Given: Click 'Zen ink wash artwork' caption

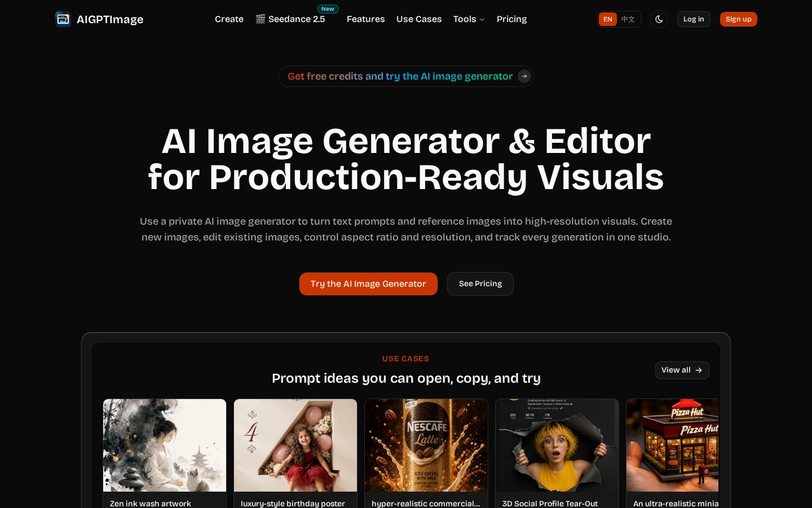Looking at the screenshot, I should [x=151, y=503].
